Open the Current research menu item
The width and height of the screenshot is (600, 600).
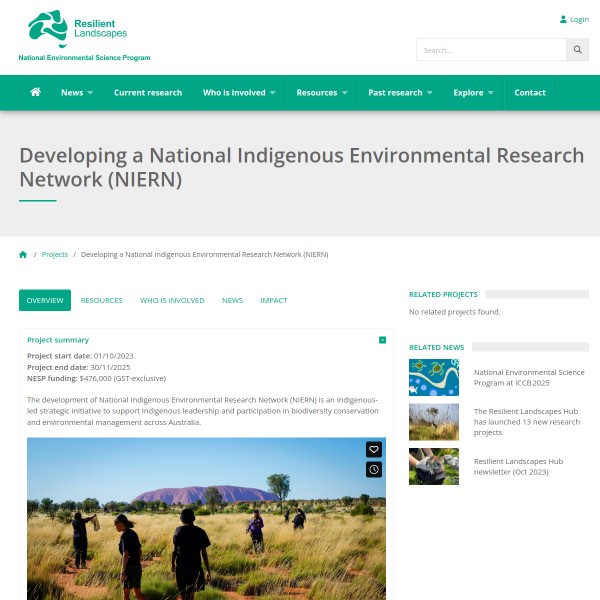click(148, 93)
